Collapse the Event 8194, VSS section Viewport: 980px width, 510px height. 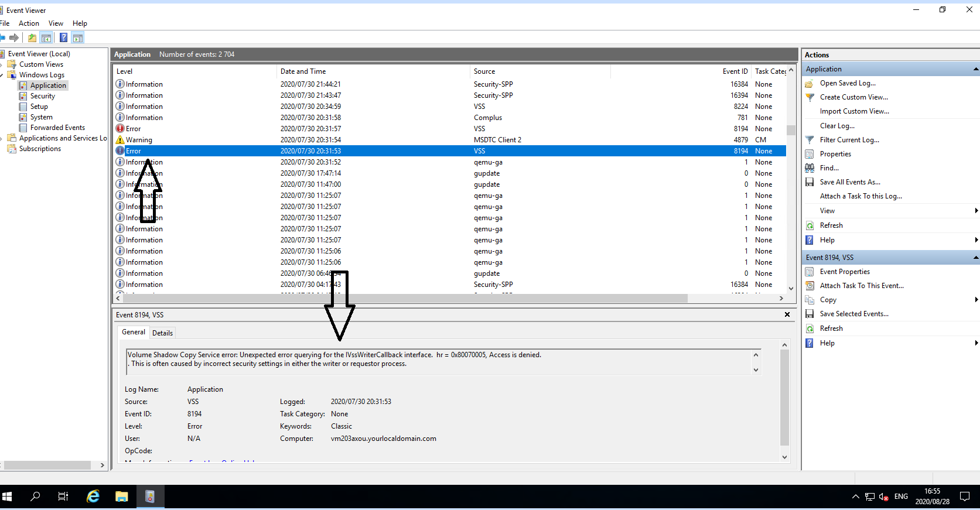click(x=976, y=258)
